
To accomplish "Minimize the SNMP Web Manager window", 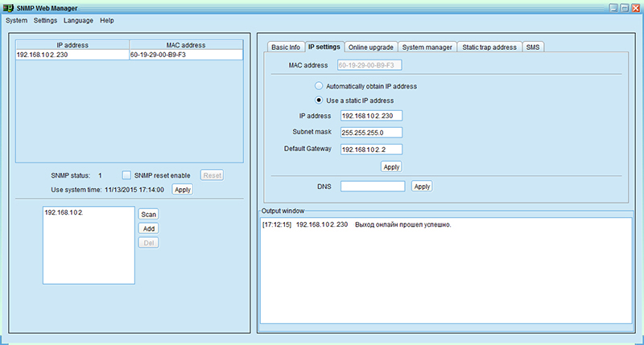I will point(613,8).
